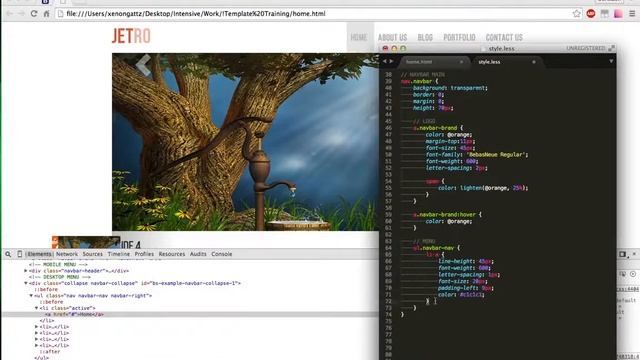Click the style.less title in Sublime's title bar
This screenshot has height=360, width=640.
501,49
